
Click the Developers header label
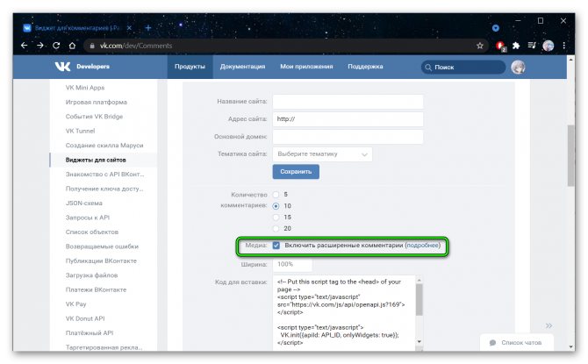[93, 67]
